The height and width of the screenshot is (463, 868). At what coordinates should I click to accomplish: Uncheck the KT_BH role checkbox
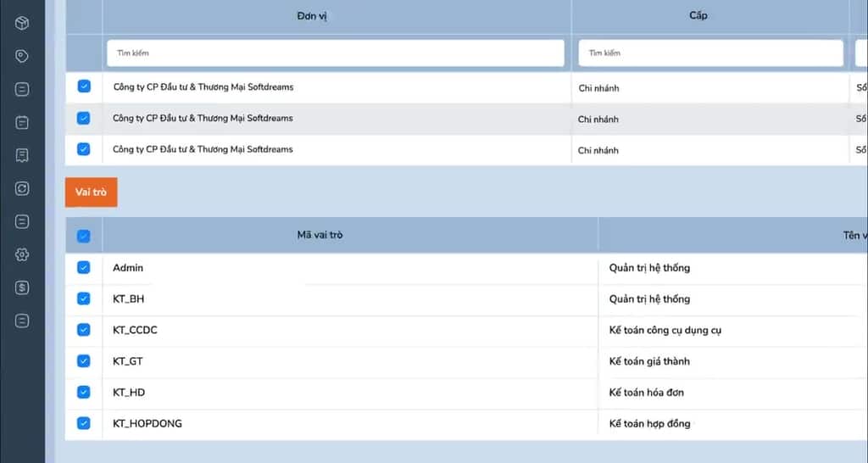[84, 298]
